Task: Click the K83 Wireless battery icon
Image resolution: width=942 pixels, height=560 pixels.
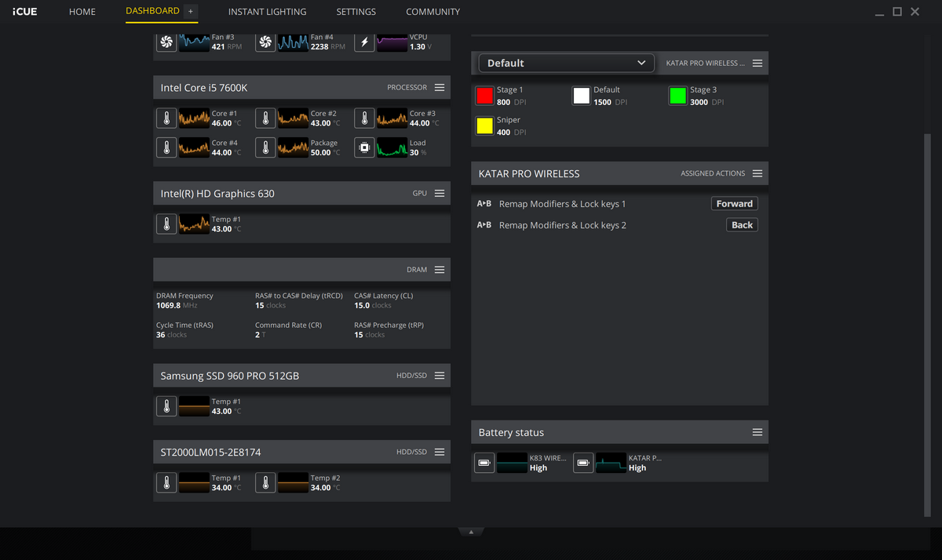Action: pos(484,463)
